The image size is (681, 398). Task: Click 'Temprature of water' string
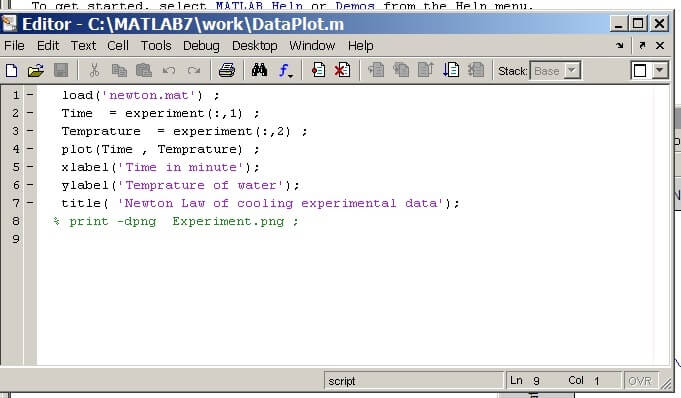click(x=201, y=186)
